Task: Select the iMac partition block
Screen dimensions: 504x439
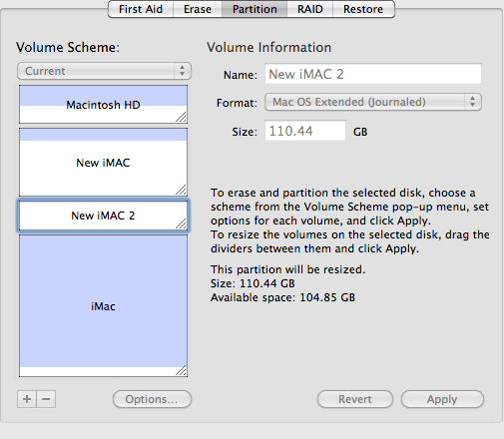Action: coord(103,306)
